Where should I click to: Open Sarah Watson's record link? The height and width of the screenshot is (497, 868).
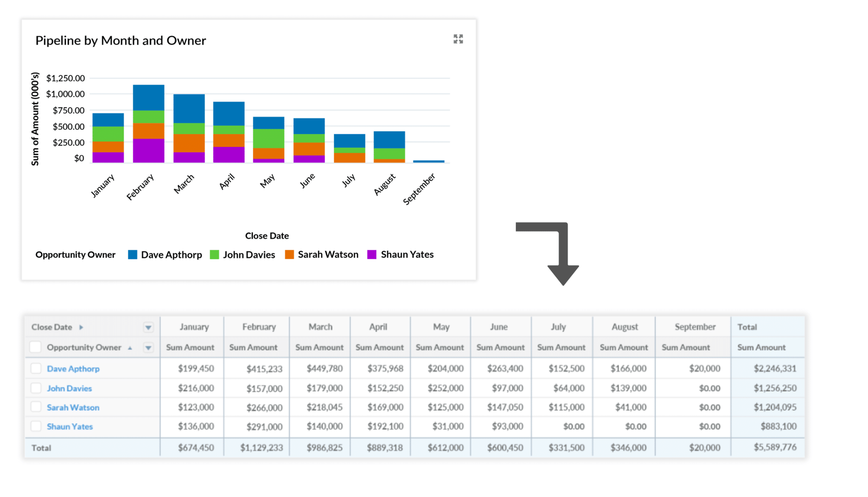coord(73,407)
